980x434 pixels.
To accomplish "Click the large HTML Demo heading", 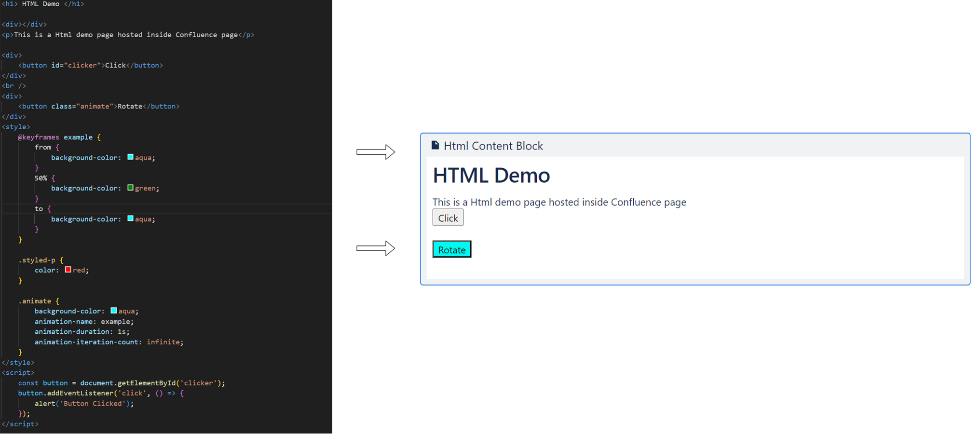I will coord(491,175).
